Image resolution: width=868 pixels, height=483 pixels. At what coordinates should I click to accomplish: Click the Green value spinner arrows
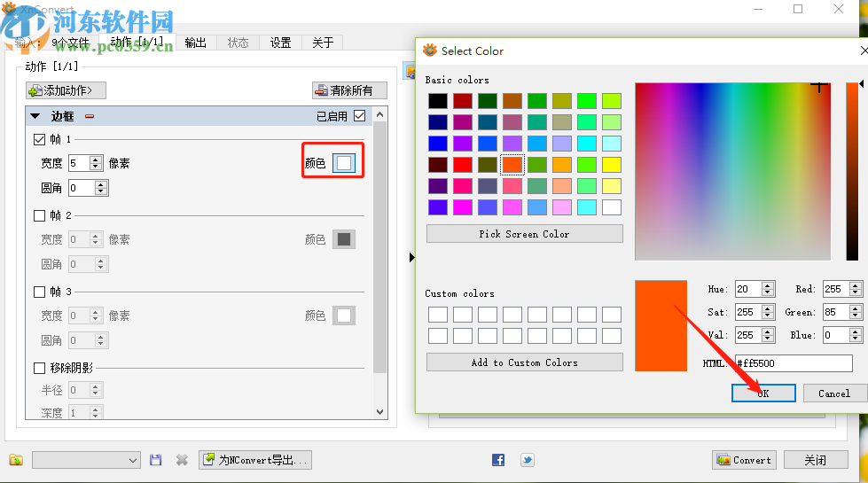point(856,312)
